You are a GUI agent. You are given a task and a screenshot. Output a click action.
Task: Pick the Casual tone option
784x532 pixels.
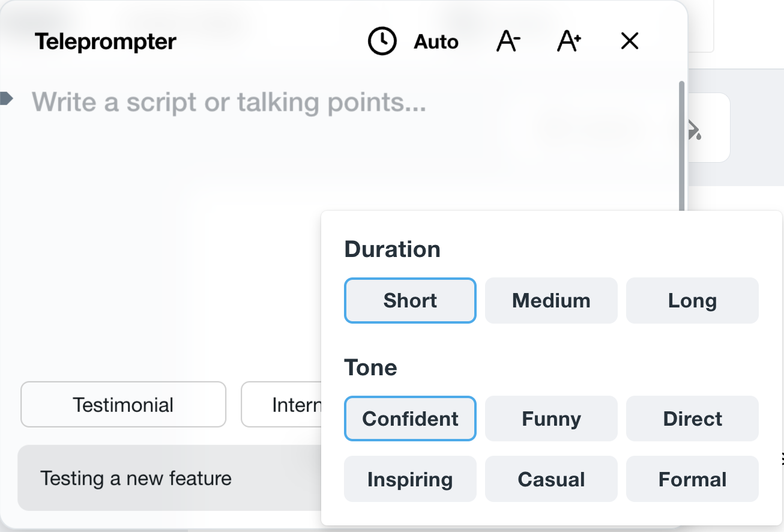tap(551, 479)
